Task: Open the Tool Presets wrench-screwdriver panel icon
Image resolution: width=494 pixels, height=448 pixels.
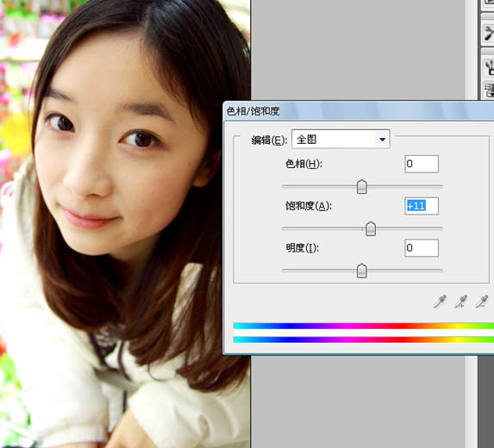Action: pyautogui.click(x=488, y=33)
